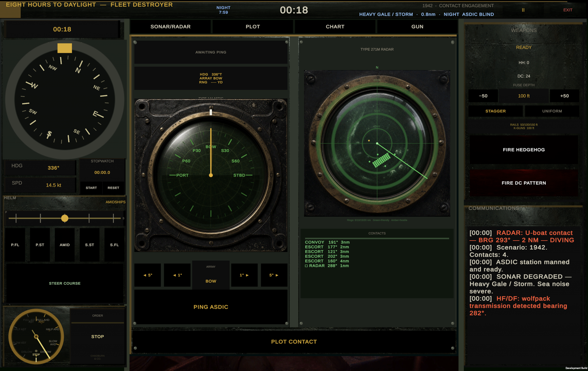Screen dimensions: 588x371
Task: Click the stopwatch 00:00.0 display
Action: (102, 173)
